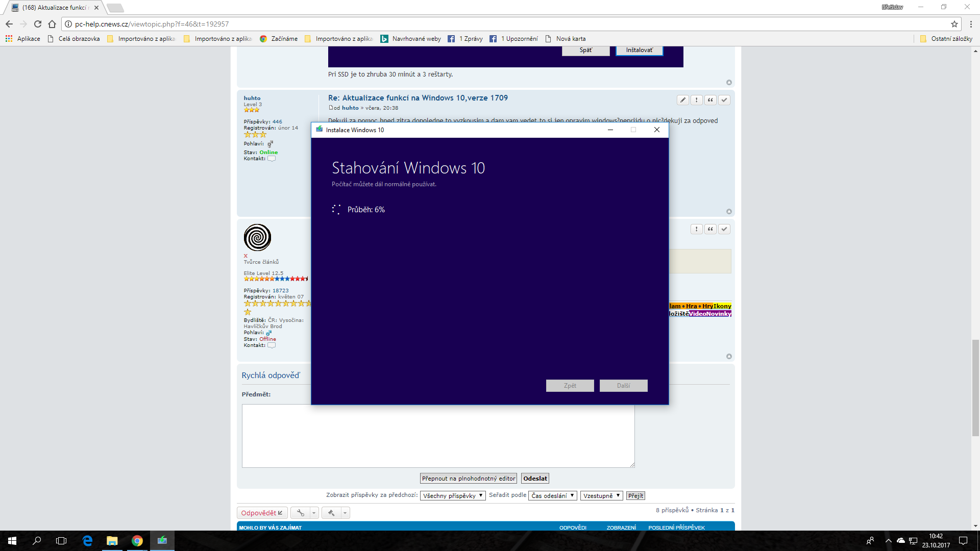Open the Vzestupně order dropdown
980x551 pixels.
click(x=601, y=495)
